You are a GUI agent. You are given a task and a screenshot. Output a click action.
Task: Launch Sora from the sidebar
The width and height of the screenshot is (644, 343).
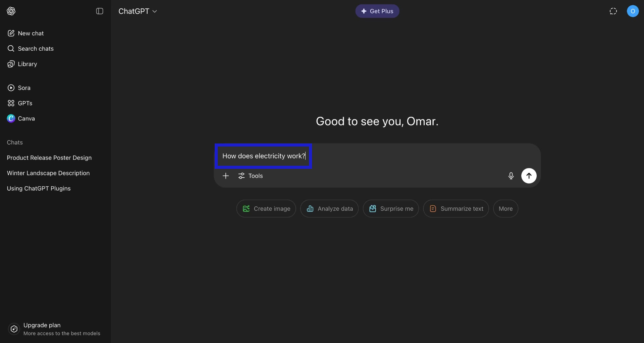(24, 88)
